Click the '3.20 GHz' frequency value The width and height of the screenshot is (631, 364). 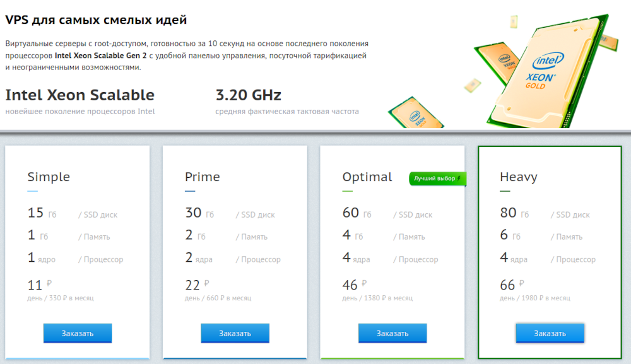[x=248, y=95]
